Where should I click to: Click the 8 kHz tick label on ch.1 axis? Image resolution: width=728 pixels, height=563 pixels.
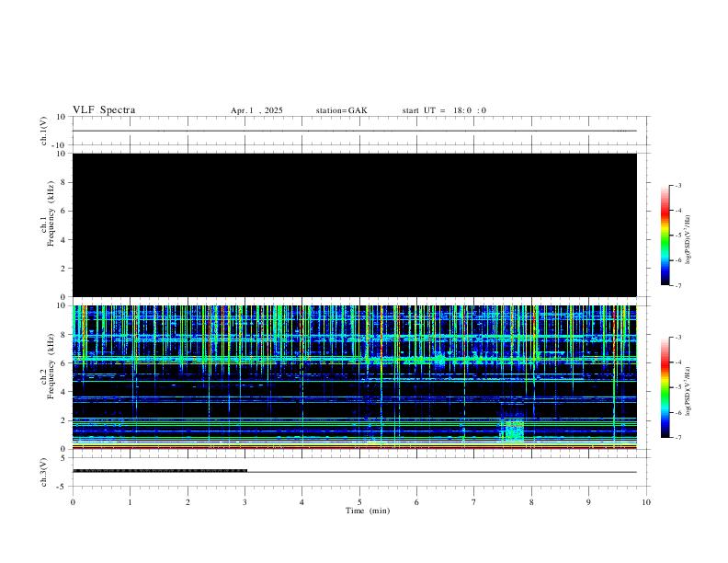[63, 182]
